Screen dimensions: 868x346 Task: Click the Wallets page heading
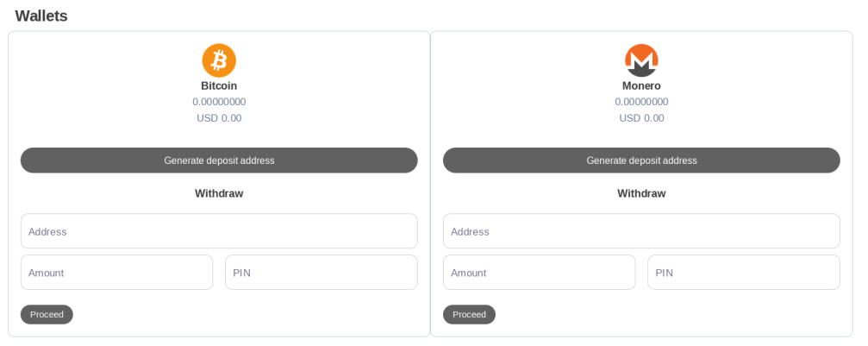pos(41,16)
